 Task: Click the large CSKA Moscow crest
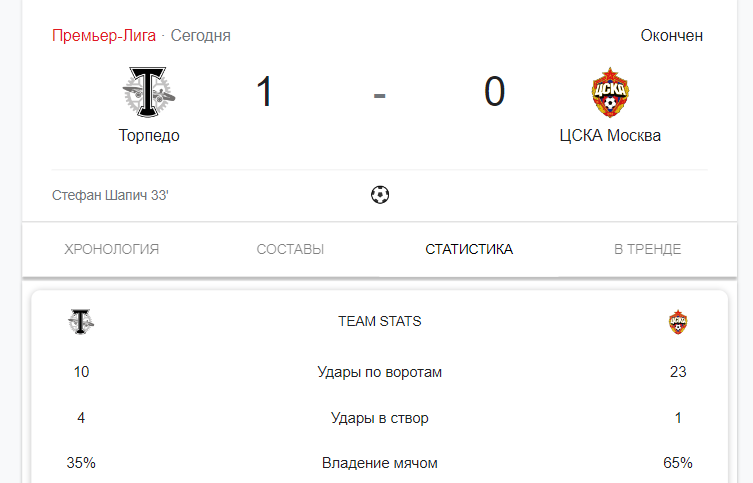pos(610,92)
